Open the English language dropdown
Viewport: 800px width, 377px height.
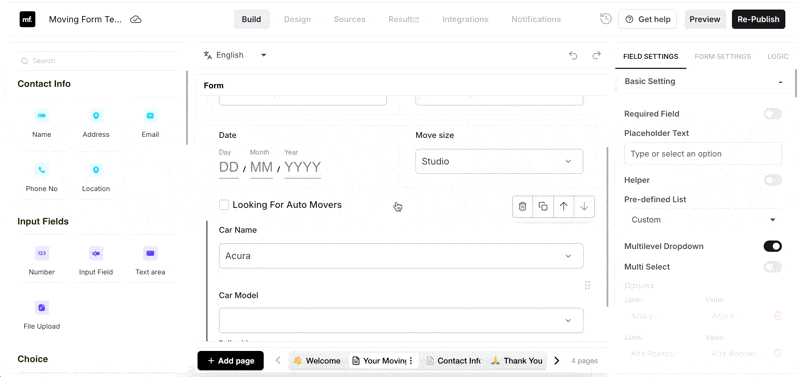coord(236,55)
